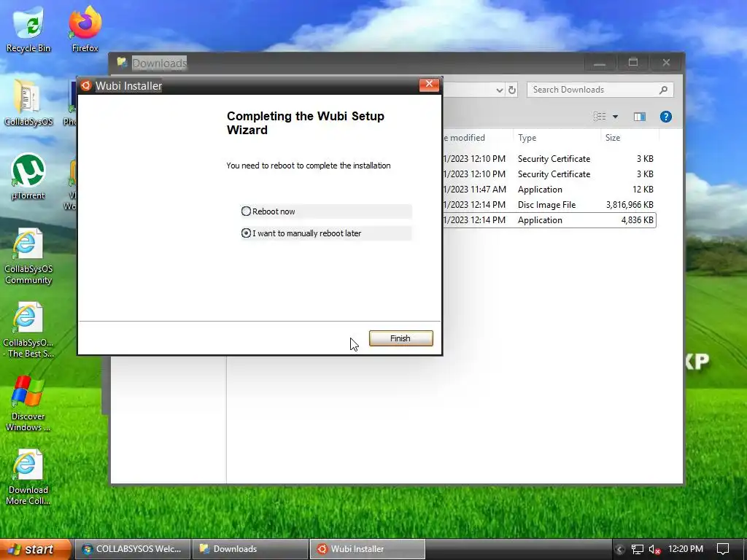Click the Wubi Installer title icon
747x560 pixels.
coord(86,85)
